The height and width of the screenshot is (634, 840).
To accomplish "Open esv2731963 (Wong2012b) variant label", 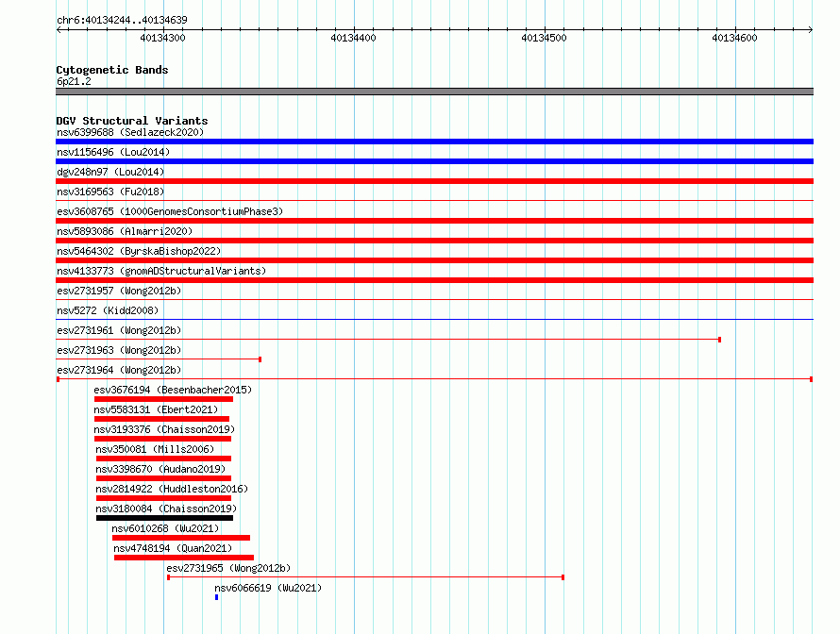I will (119, 350).
